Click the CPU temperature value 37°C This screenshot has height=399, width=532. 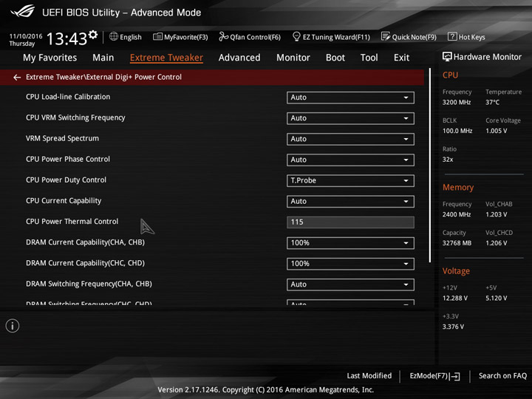[x=492, y=102]
